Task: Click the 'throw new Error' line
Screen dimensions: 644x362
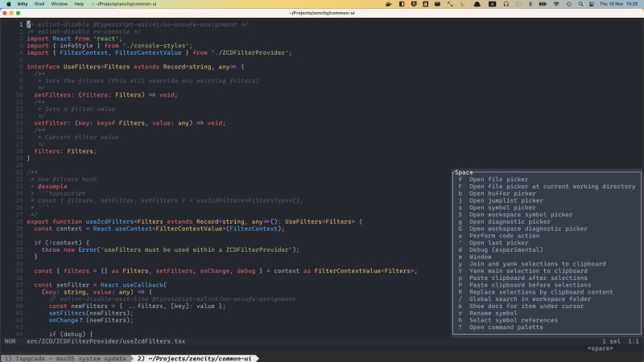Action: tap(170, 249)
